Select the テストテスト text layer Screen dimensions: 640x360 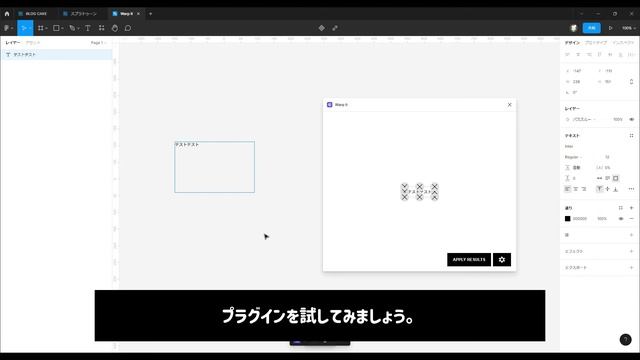click(56, 54)
